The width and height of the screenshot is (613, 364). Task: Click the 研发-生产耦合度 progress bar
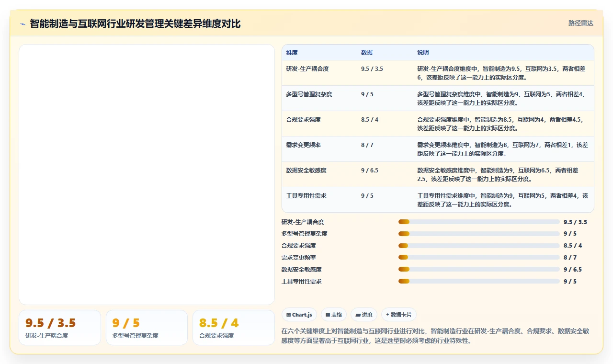[479, 222]
